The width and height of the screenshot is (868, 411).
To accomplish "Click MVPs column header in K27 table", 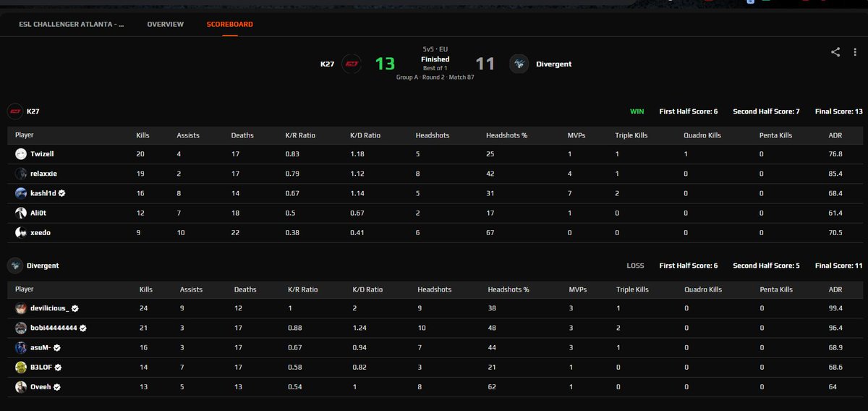I will [x=576, y=135].
